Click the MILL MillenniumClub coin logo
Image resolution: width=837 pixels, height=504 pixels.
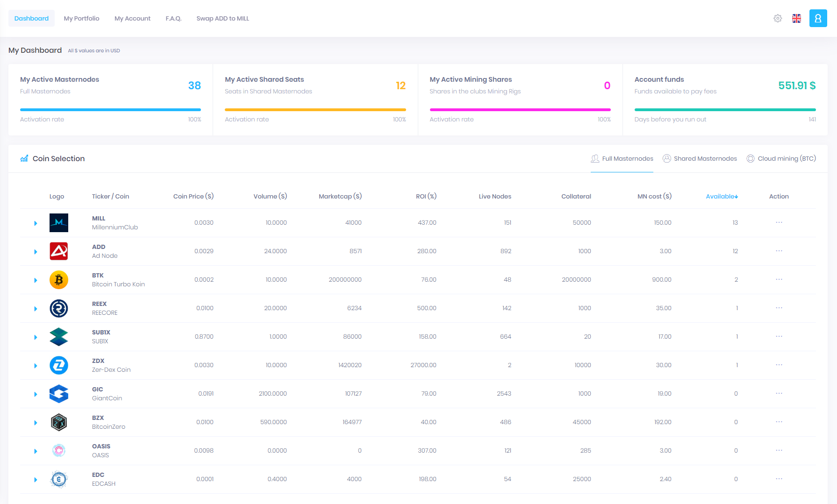click(x=58, y=223)
